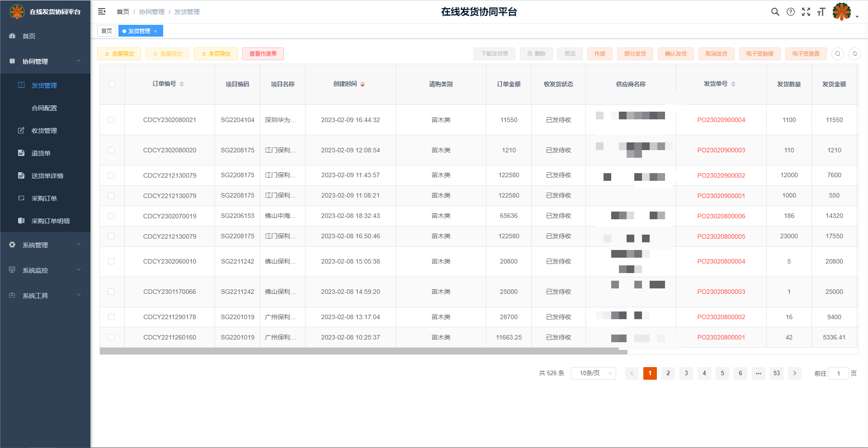Expand the 系统监控 sidebar section

point(45,270)
